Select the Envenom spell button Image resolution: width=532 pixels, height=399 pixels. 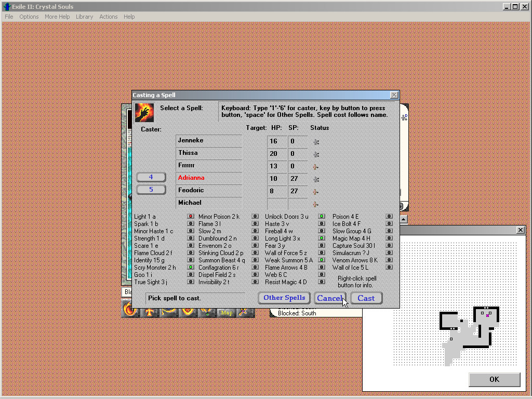point(255,246)
